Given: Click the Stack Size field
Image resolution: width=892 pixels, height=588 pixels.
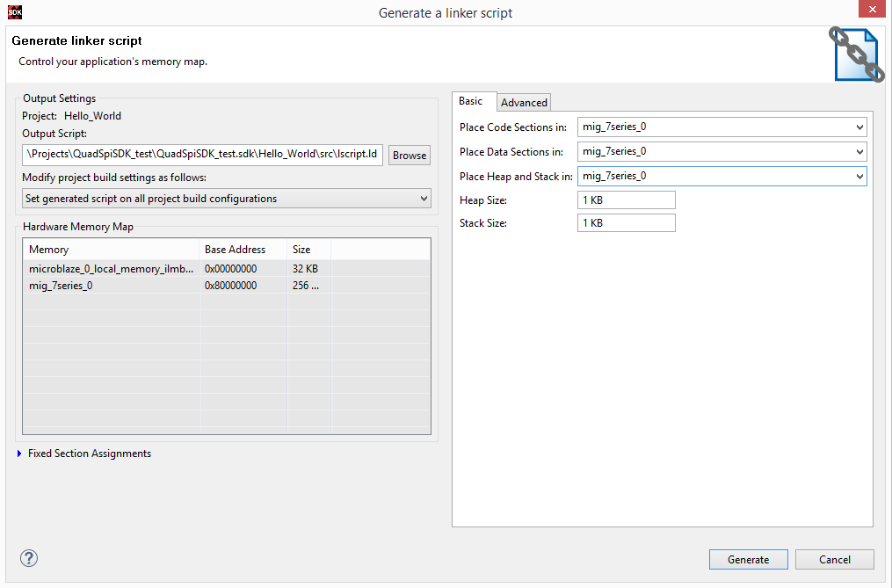Looking at the screenshot, I should pyautogui.click(x=627, y=223).
